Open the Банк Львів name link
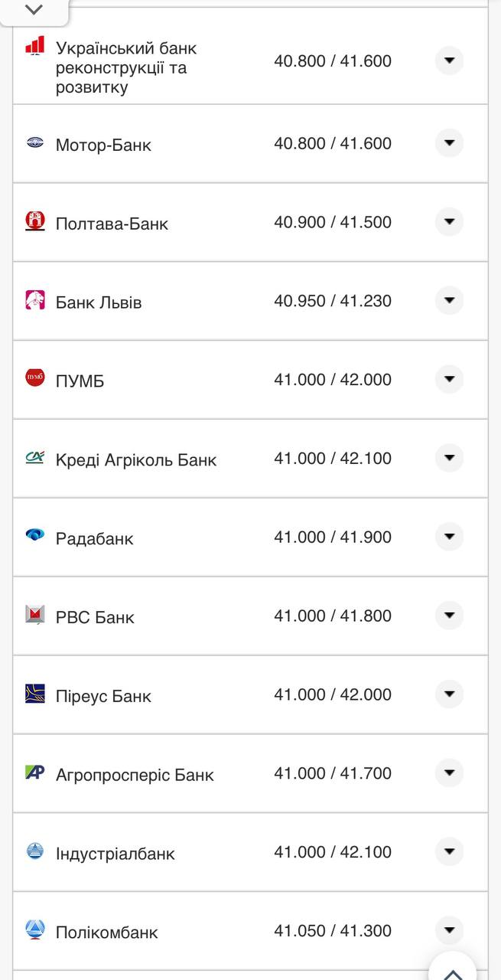The width and height of the screenshot is (501, 980). (x=99, y=302)
